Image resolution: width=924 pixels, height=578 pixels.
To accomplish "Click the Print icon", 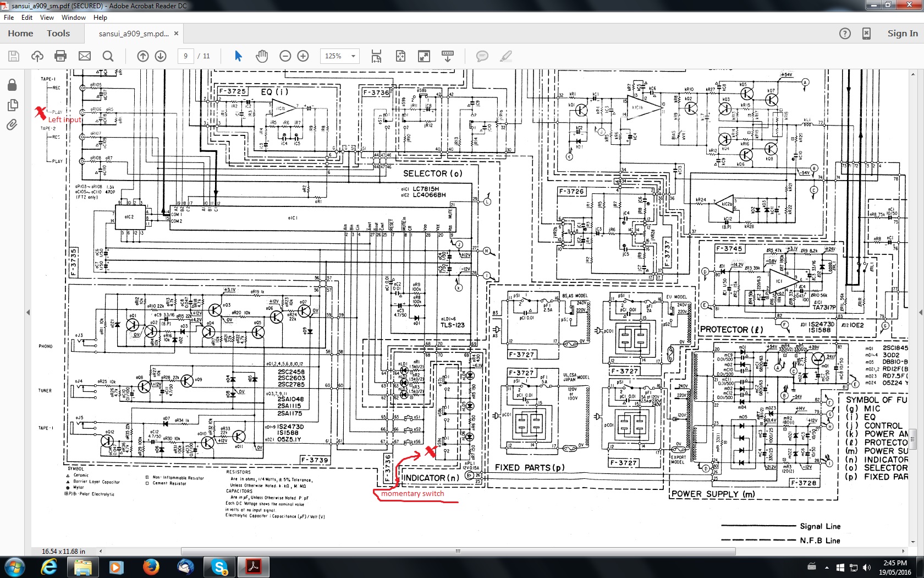I will pyautogui.click(x=61, y=56).
